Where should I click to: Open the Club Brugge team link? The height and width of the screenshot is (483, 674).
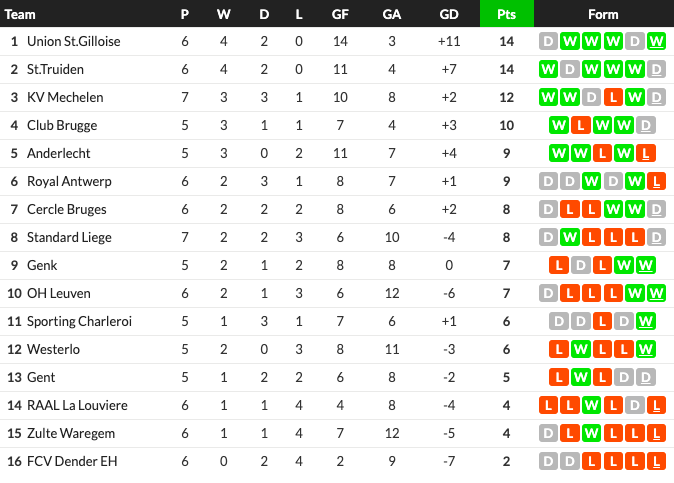[x=62, y=125]
